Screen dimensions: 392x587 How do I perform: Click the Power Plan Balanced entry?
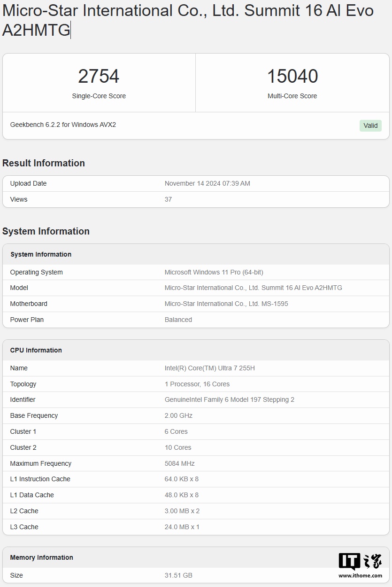178,320
